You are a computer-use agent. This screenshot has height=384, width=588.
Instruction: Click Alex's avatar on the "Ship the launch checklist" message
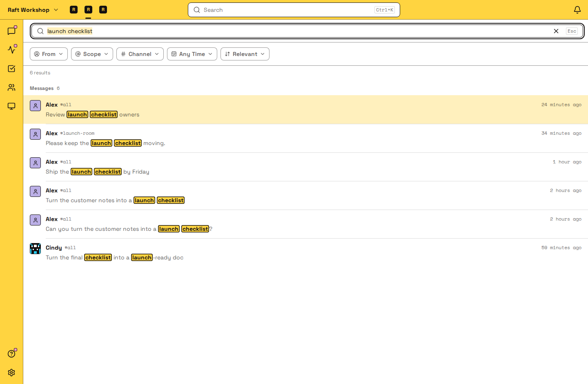coord(35,163)
